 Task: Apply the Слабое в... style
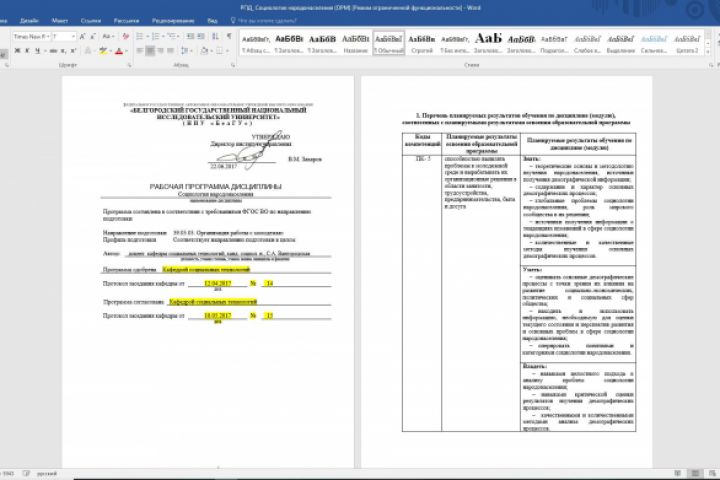click(587, 43)
